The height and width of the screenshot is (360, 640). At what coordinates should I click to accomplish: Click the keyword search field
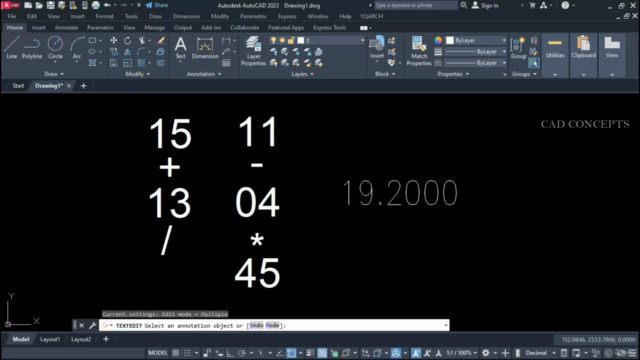(x=416, y=5)
